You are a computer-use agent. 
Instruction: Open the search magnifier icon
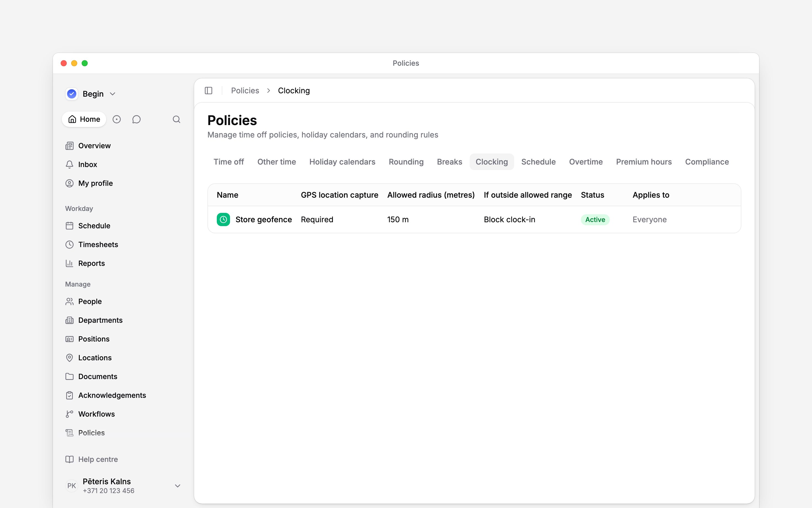pos(177,119)
